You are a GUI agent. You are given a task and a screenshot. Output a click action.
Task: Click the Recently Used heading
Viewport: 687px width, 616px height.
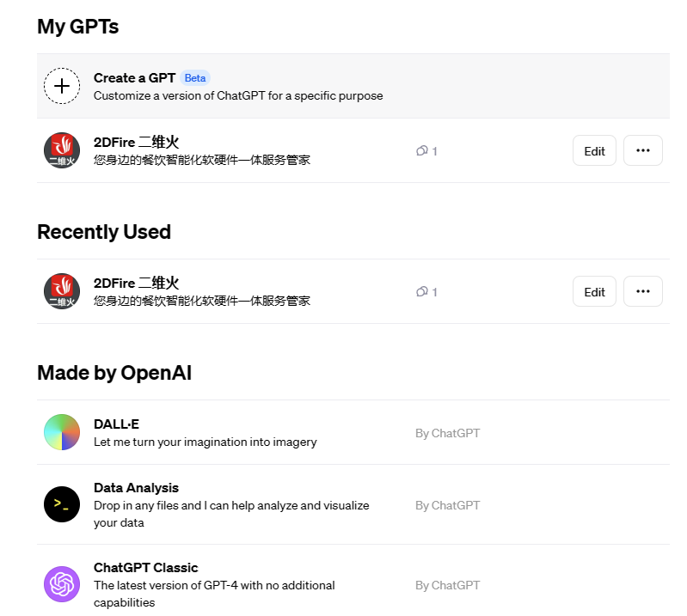click(x=104, y=232)
